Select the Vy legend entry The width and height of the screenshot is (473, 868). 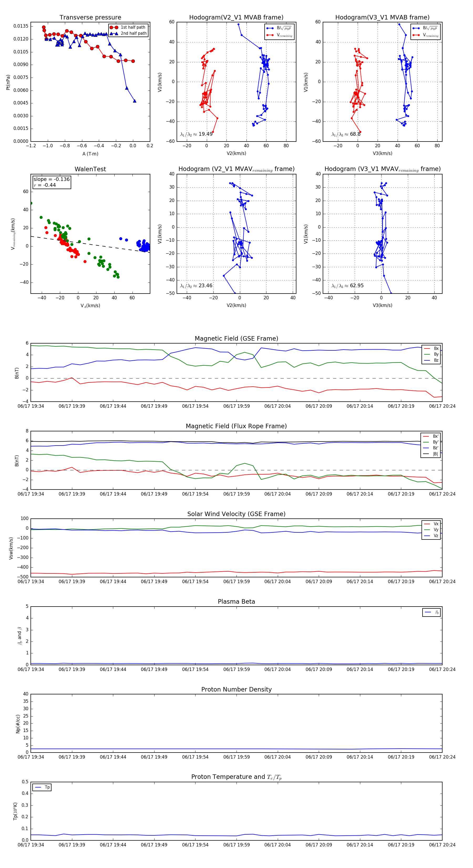click(431, 530)
